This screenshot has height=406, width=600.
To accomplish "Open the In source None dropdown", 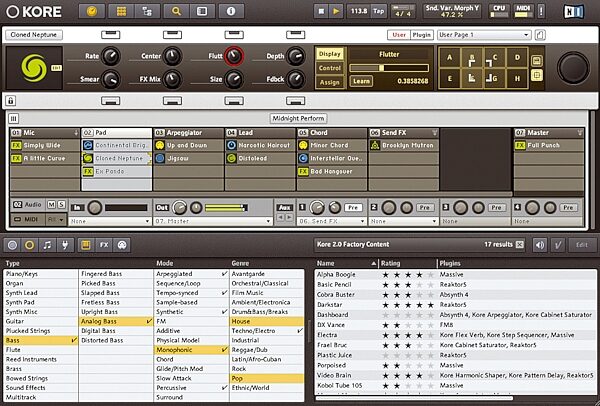I will pos(109,221).
